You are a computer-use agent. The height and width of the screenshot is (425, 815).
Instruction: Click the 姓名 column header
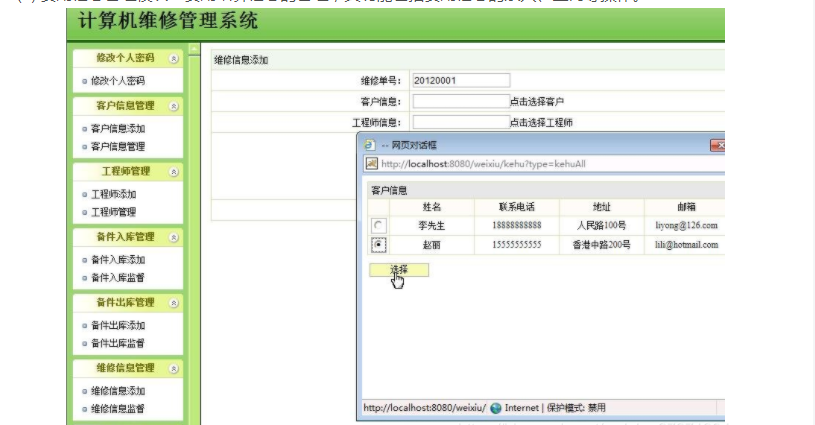tap(431, 207)
